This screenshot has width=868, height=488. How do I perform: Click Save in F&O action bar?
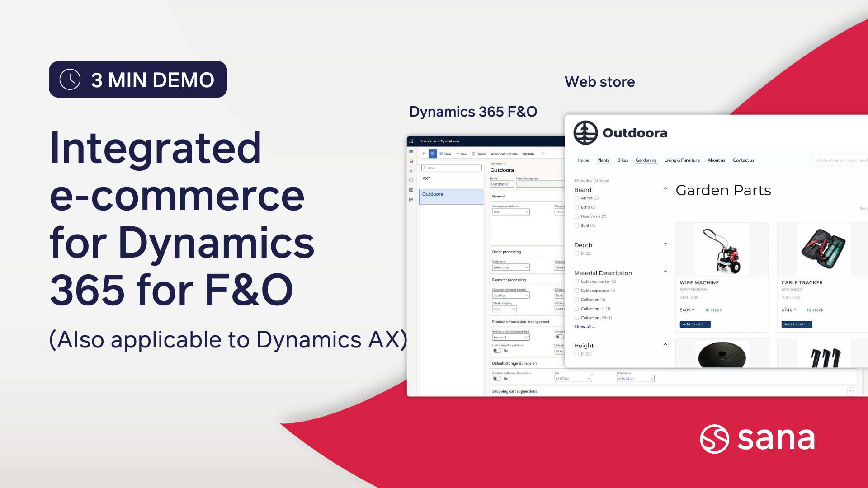click(x=445, y=154)
